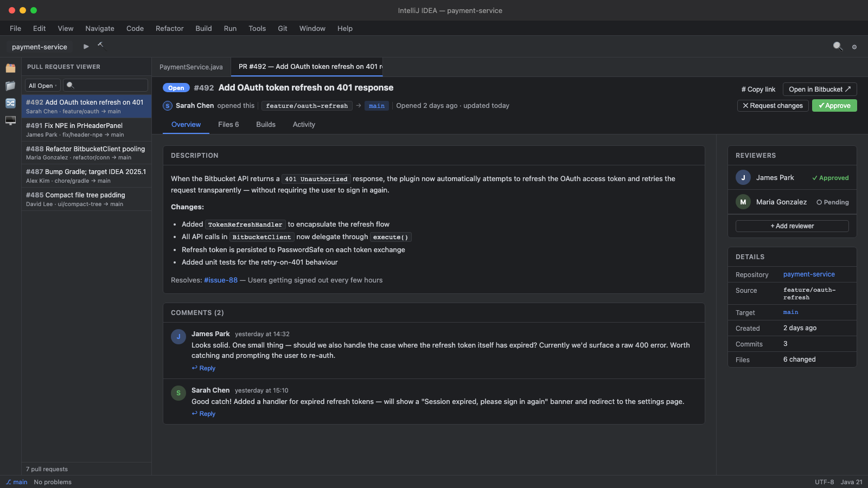The height and width of the screenshot is (488, 868).
Task: Click Request changes button
Action: [773, 106]
